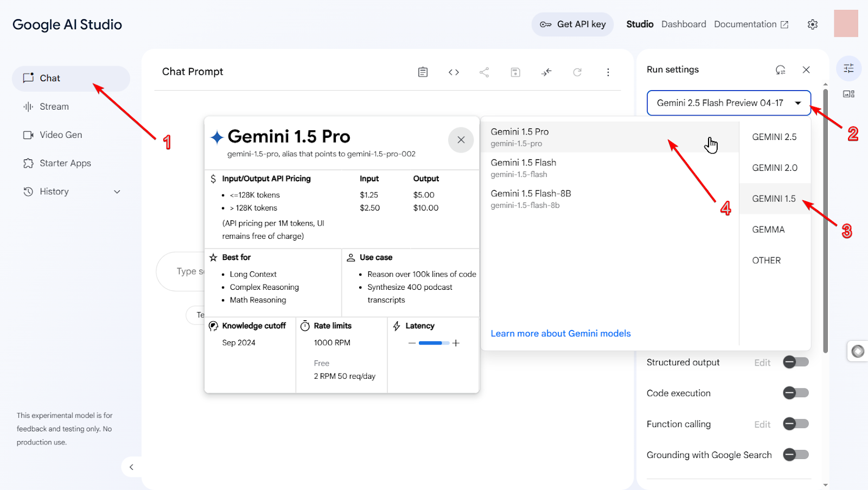Click the Google AI Studio logo
Screen dimensions: 868x490
click(67, 24)
